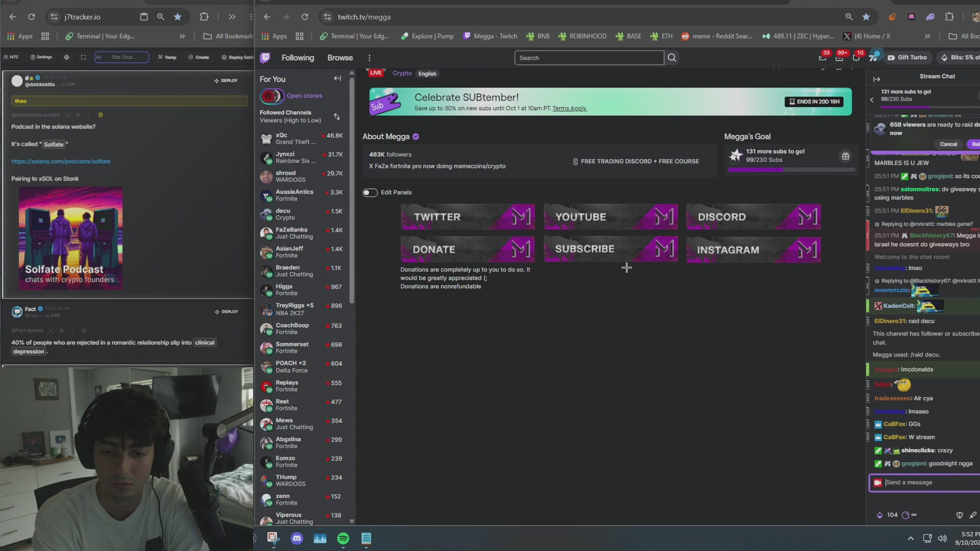The image size is (980, 551).
Task: Expand hidden toolbar items in j7tracker browser
Action: pyautogui.click(x=232, y=17)
